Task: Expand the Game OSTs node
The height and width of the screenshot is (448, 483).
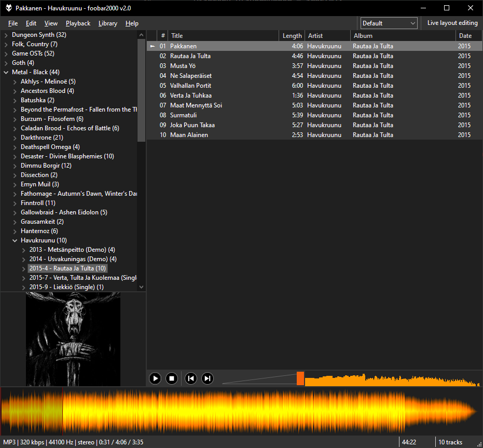Action: point(6,53)
